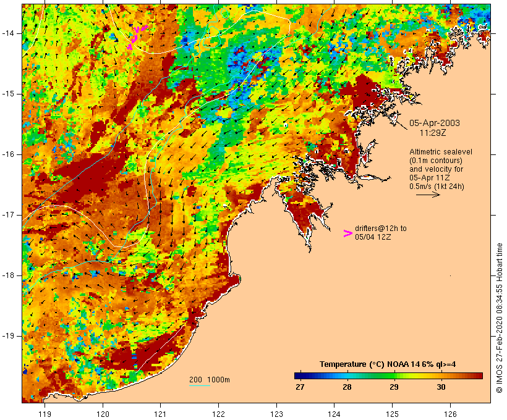Click the magenta drifter track on the map

tap(137, 37)
